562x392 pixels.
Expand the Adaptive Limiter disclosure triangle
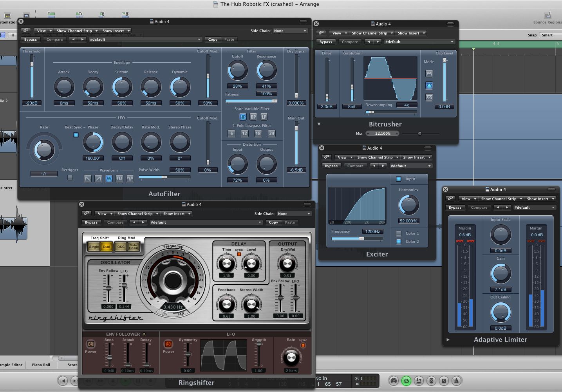[x=448, y=340]
